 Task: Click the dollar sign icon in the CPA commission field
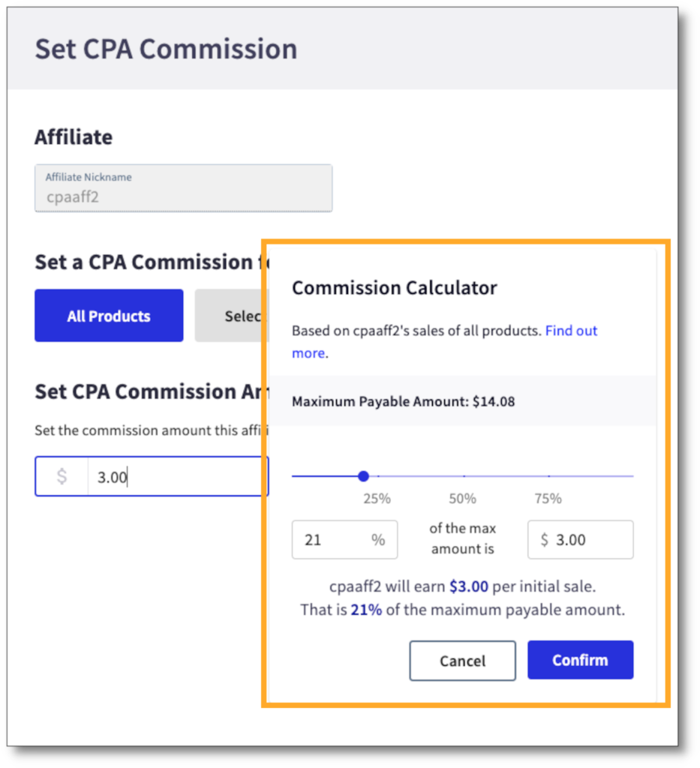pos(62,477)
